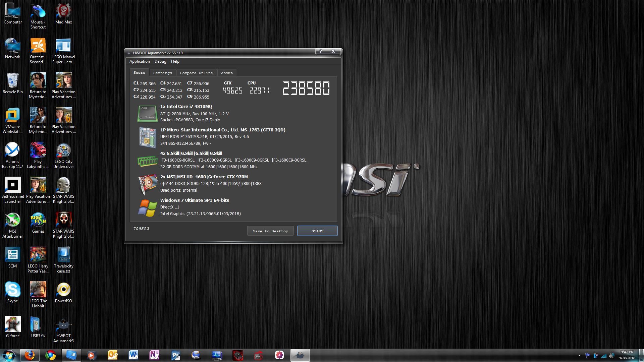This screenshot has width=644, height=362.
Task: Switch to the Settings tab
Action: coord(163,73)
